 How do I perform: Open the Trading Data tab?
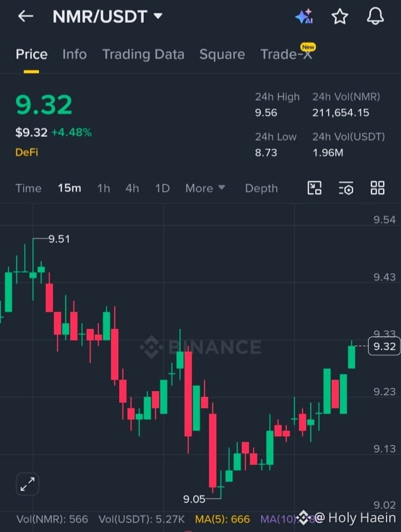143,55
